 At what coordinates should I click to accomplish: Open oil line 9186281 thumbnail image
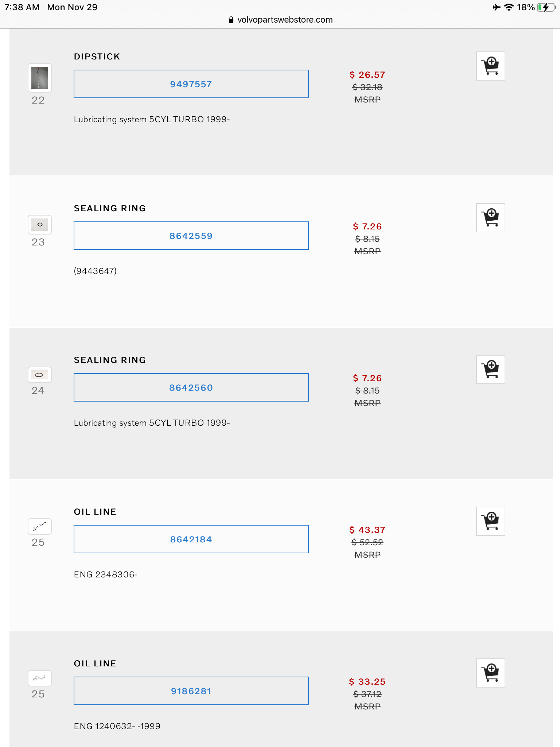pyautogui.click(x=40, y=678)
